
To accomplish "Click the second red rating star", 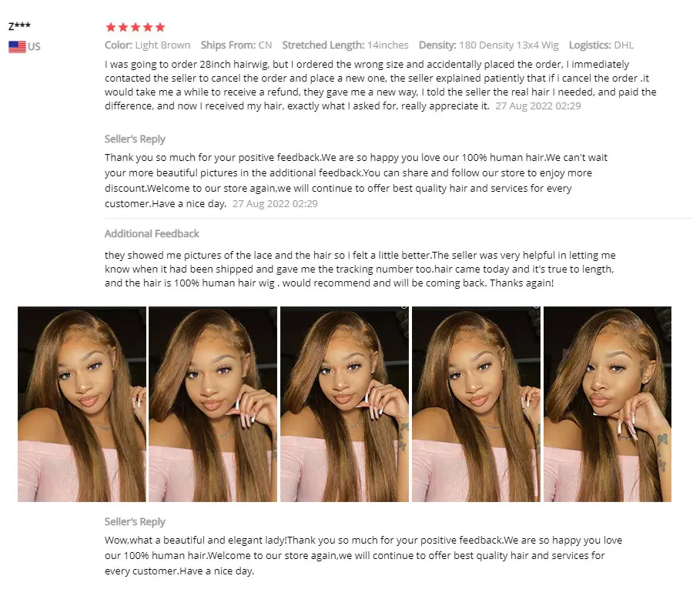I will click(x=123, y=28).
